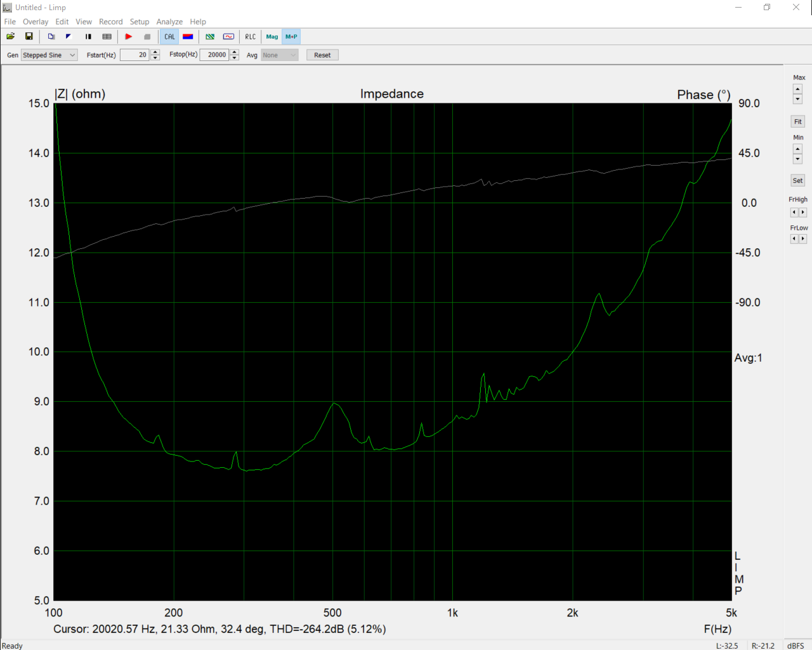Click the 'Impedance' graph title
812x650 pixels.
392,94
